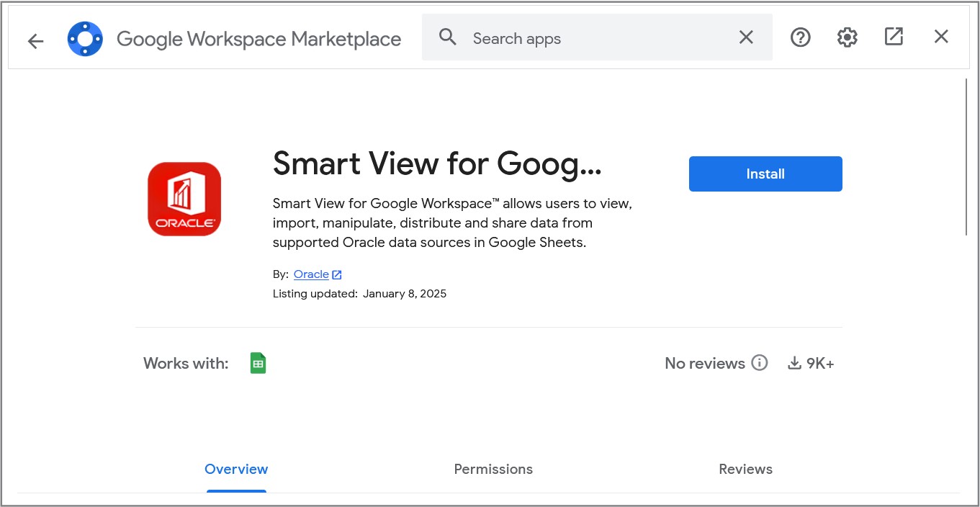
Task: Install the Smart View app
Action: point(765,174)
